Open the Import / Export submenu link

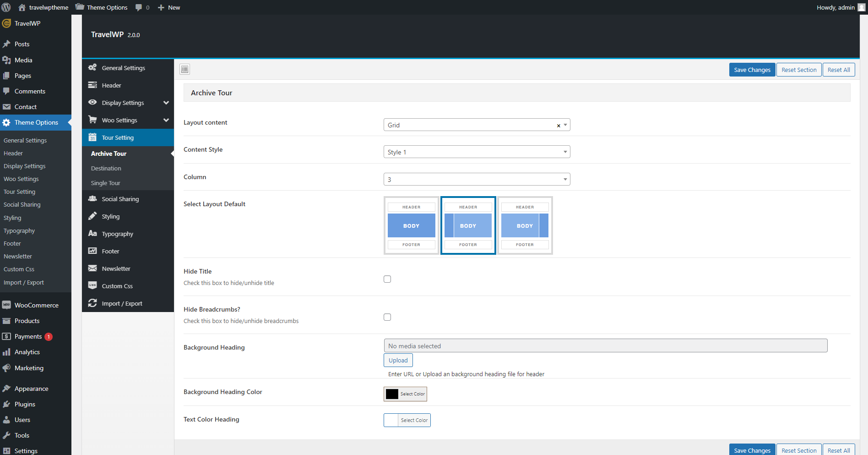coord(24,282)
